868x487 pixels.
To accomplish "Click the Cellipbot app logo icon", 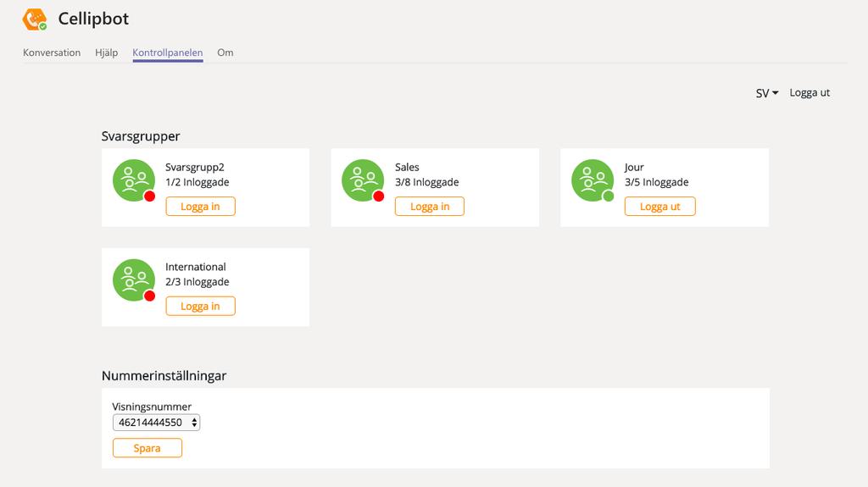I will pyautogui.click(x=34, y=19).
